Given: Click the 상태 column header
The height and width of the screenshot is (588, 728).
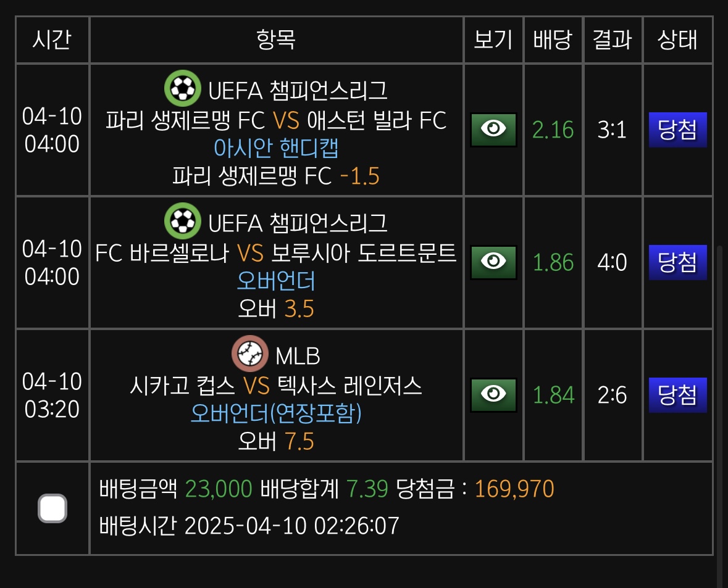Looking at the screenshot, I should pos(677,40).
